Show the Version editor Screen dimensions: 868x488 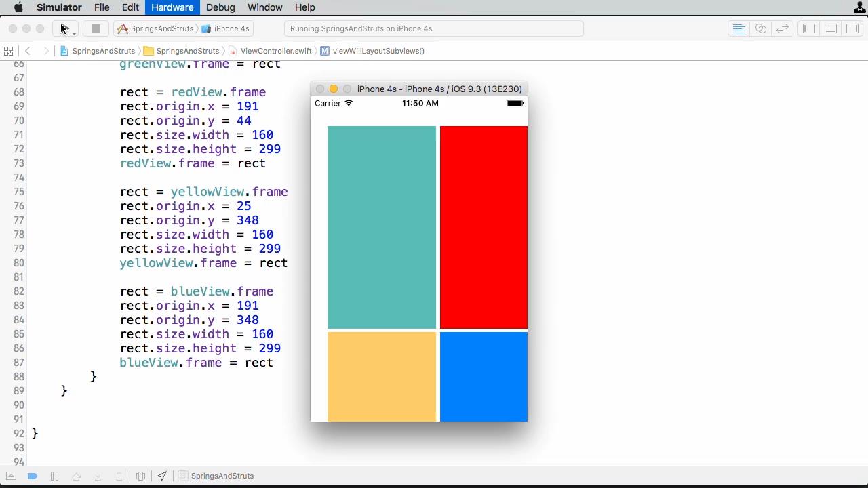[x=783, y=28]
